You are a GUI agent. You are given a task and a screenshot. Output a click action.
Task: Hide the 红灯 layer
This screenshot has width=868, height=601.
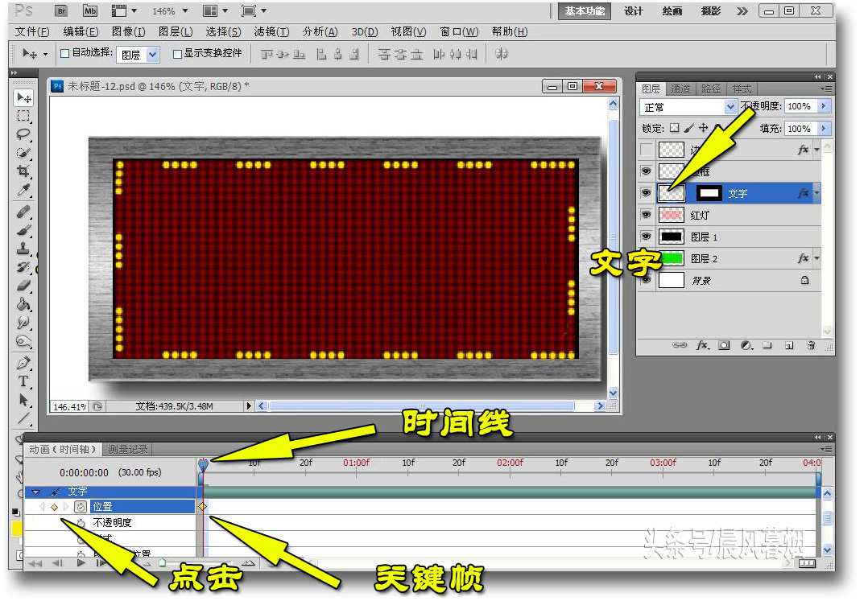[x=646, y=216]
